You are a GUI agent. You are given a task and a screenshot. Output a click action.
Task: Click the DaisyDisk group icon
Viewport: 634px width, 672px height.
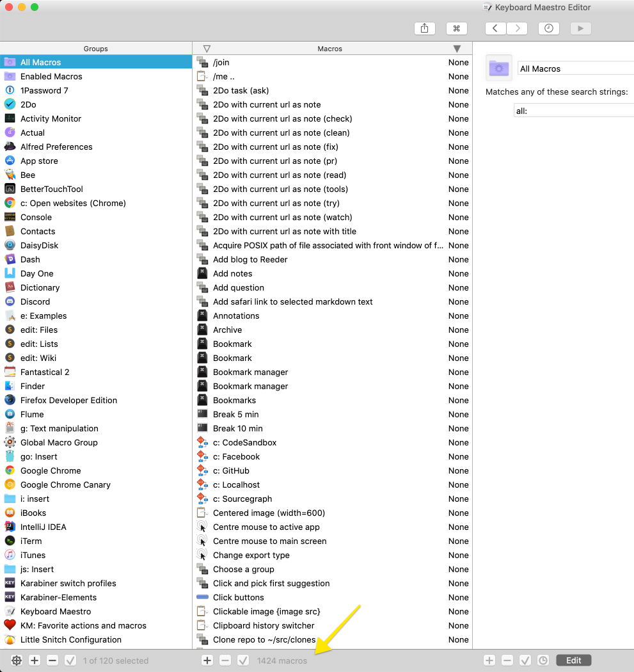[x=10, y=246]
